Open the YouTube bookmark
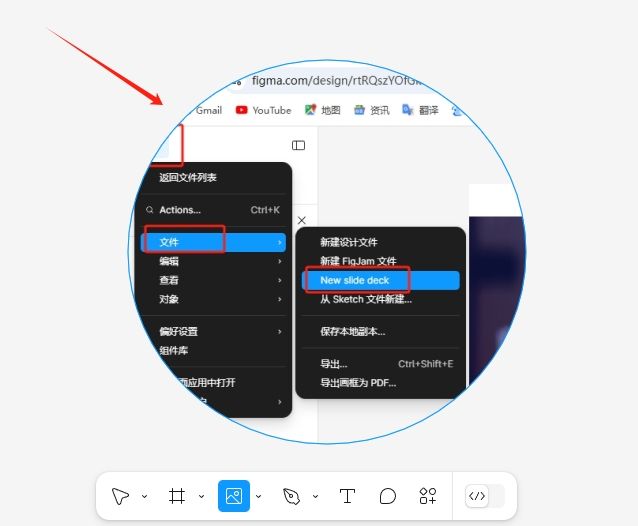The width and height of the screenshot is (638, 526). (264, 110)
